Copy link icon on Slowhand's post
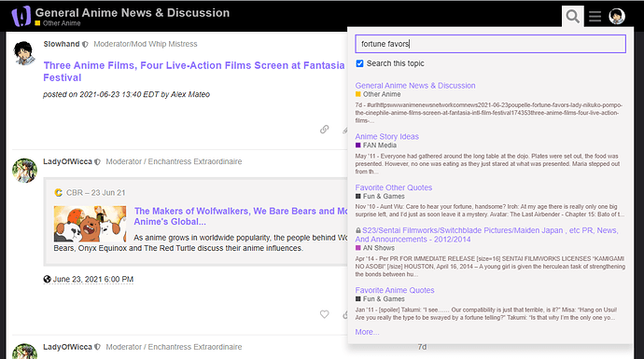This screenshot has width=644, height=359. click(x=325, y=130)
